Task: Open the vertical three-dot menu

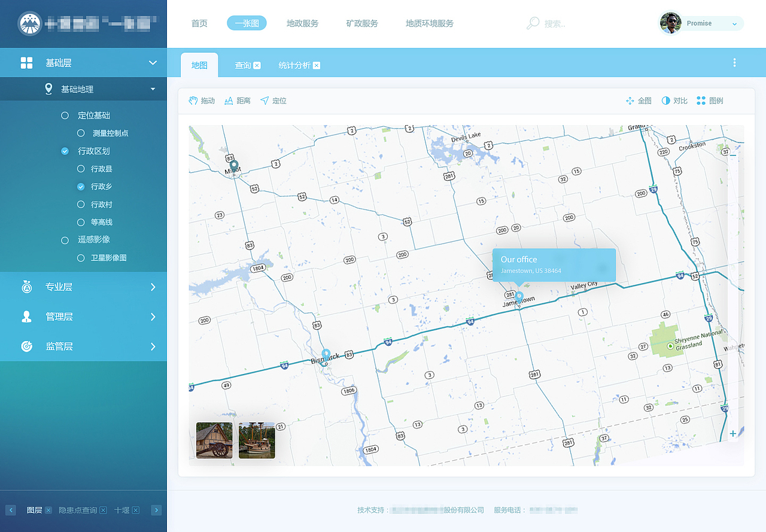Action: (x=734, y=63)
